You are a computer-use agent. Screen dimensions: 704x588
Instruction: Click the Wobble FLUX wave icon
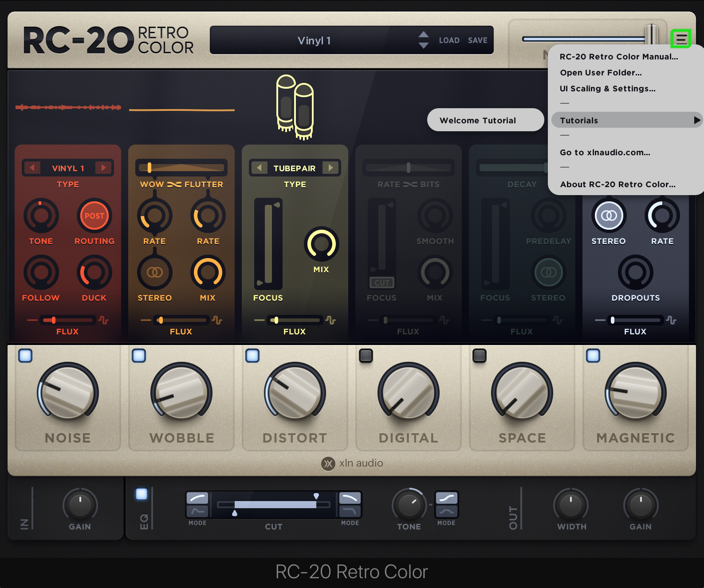point(217,320)
